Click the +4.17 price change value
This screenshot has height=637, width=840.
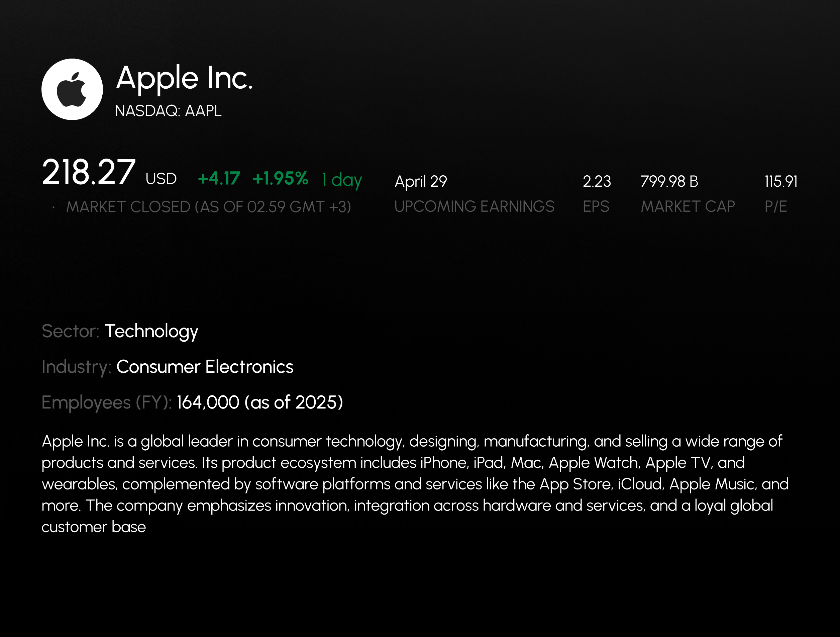219,179
